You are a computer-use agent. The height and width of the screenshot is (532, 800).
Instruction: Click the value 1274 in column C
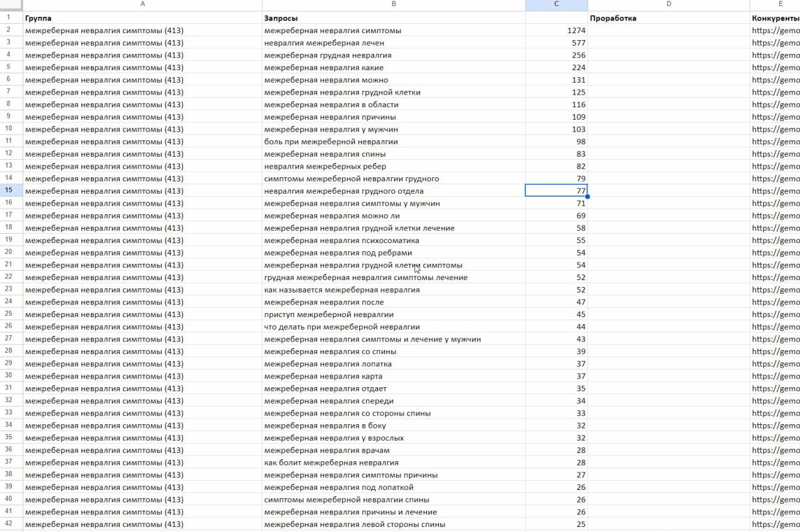tap(556, 30)
